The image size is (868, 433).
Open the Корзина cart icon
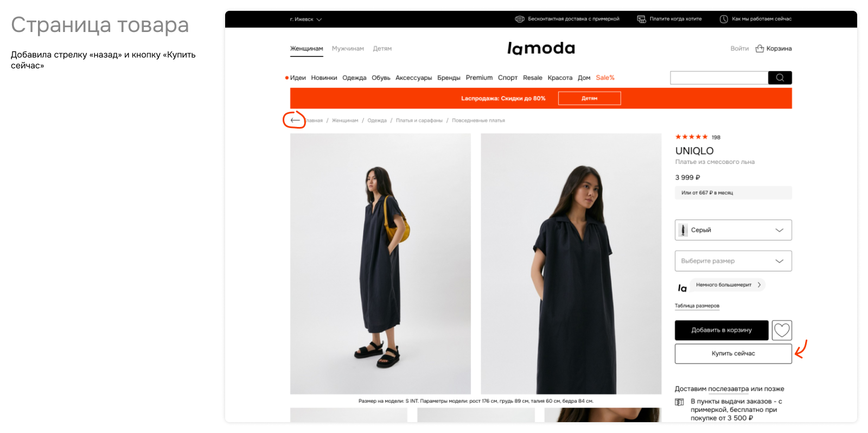(759, 48)
